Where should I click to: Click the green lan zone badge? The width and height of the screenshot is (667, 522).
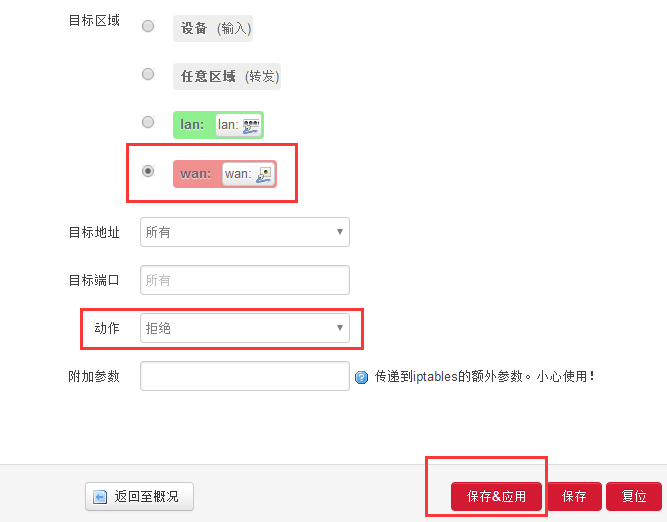click(192, 125)
